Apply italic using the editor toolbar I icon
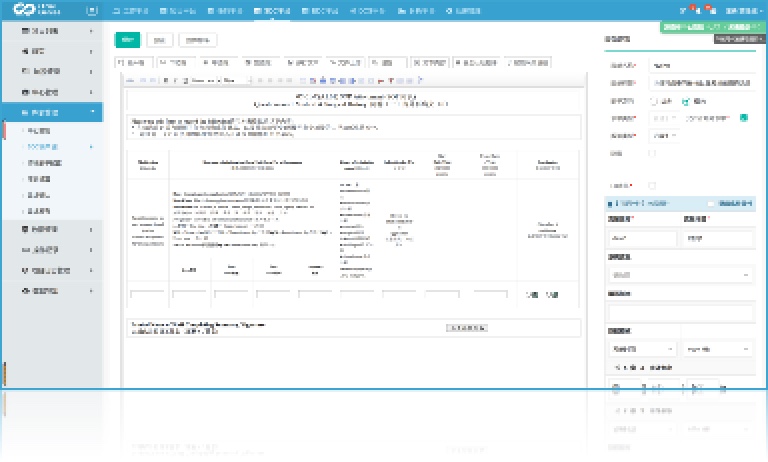 (x=175, y=80)
